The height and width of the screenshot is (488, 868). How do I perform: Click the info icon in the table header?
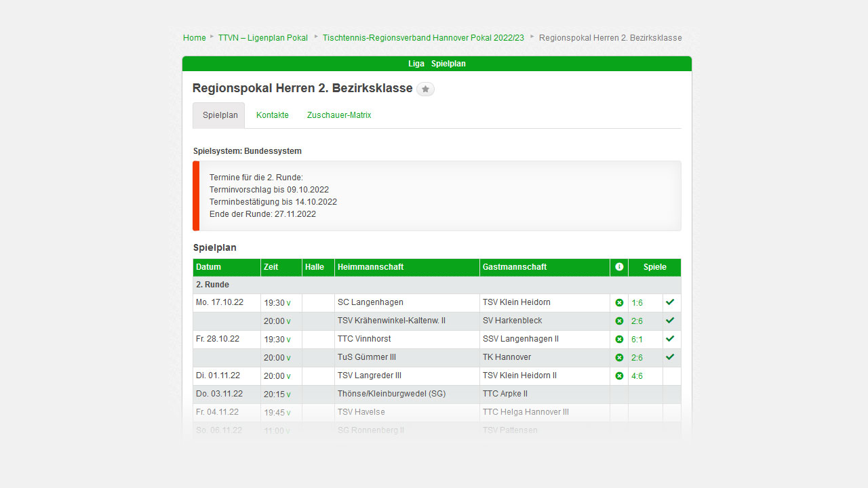point(619,267)
